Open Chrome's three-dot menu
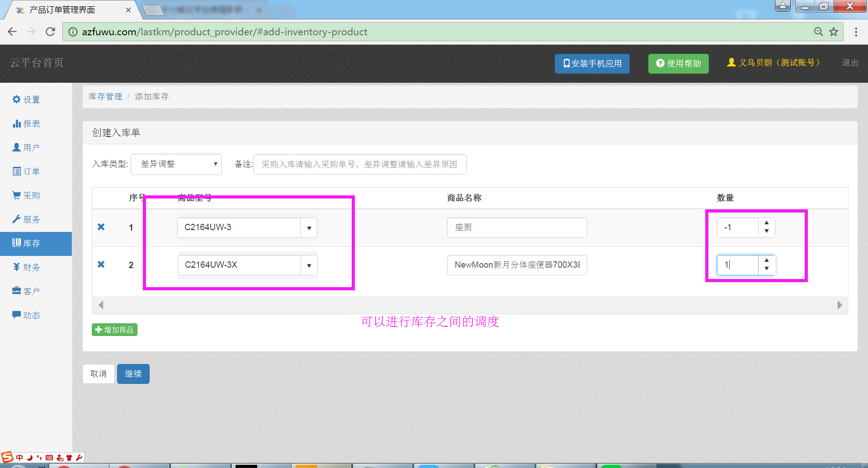Screen dimensions: 868x468 click(856, 32)
